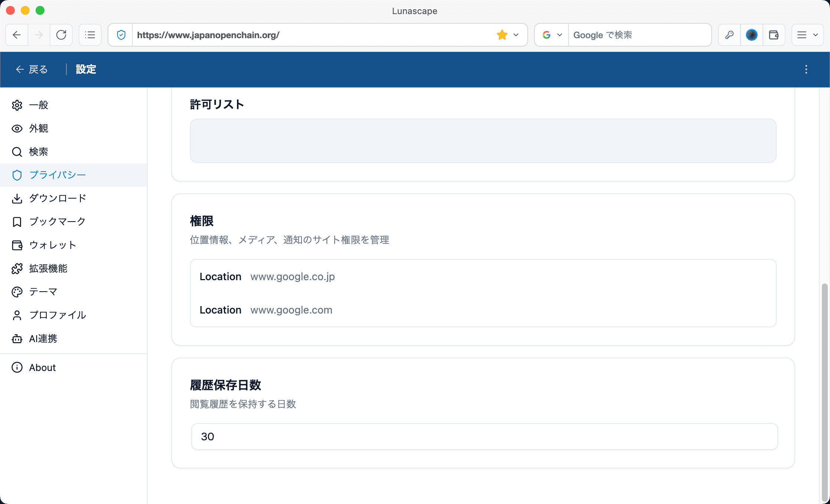830x504 pixels.
Task: Click the key password icon
Action: [x=729, y=35]
